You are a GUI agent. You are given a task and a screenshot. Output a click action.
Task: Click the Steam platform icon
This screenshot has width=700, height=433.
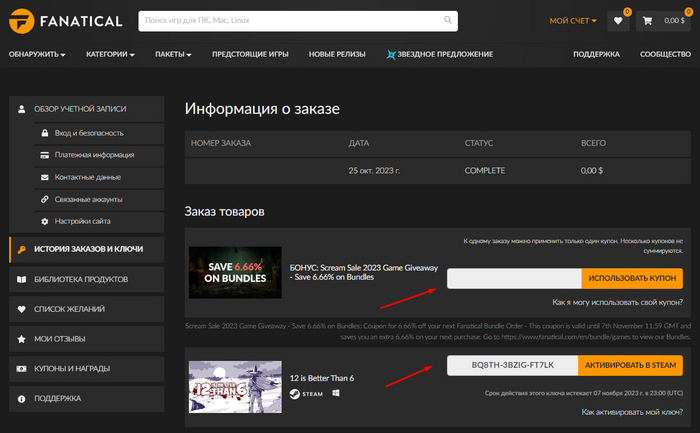[295, 394]
